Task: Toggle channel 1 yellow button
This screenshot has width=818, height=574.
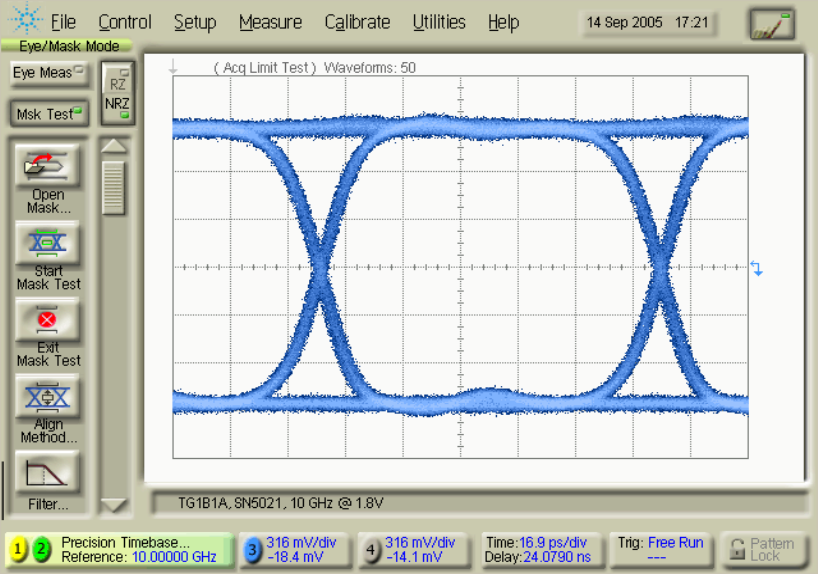Action: coord(18,549)
